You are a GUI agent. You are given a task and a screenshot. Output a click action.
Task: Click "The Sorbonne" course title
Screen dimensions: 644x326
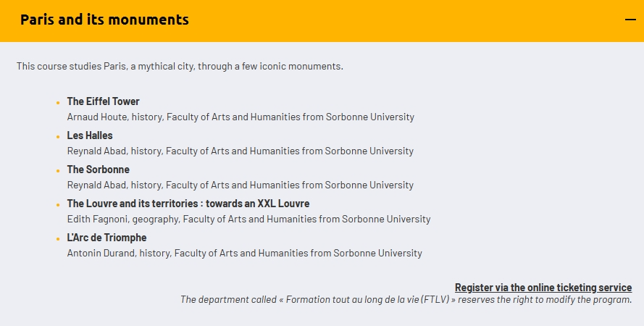click(x=98, y=170)
